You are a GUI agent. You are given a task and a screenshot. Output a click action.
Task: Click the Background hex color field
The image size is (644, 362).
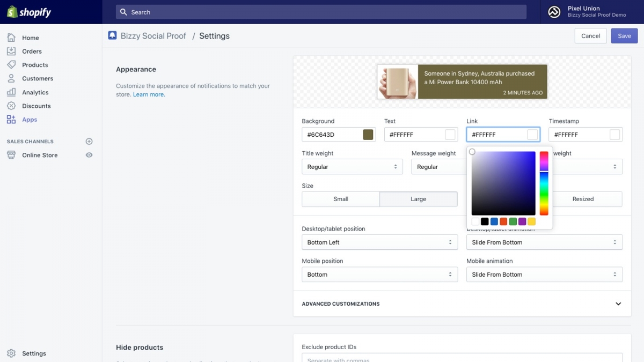tap(331, 135)
